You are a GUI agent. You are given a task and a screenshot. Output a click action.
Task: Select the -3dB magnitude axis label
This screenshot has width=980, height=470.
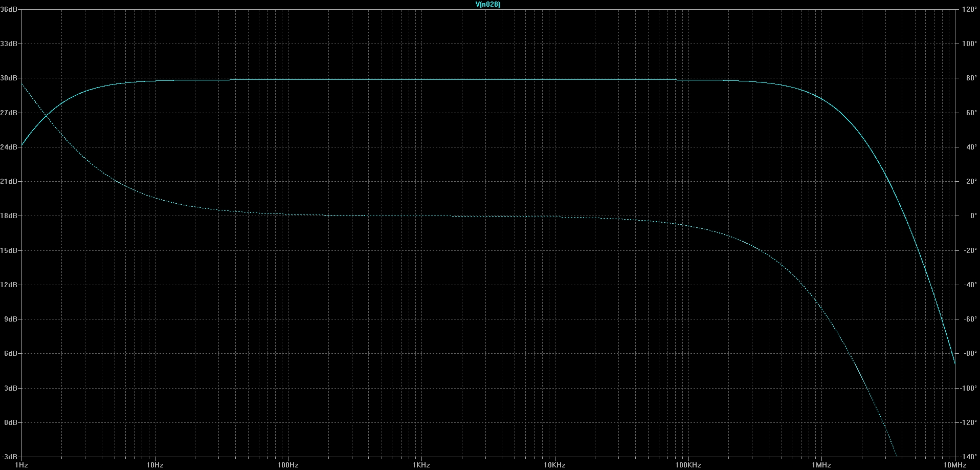[x=10, y=457]
